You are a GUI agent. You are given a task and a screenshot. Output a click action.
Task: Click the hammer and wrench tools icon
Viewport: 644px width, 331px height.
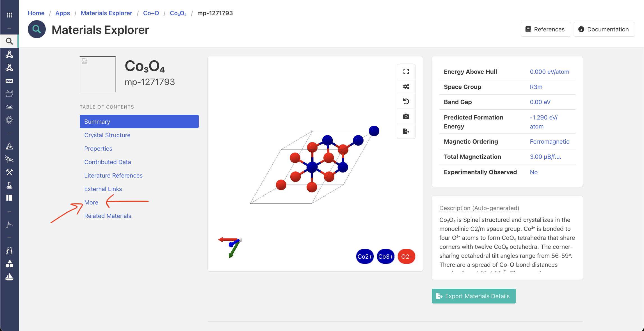click(x=9, y=172)
